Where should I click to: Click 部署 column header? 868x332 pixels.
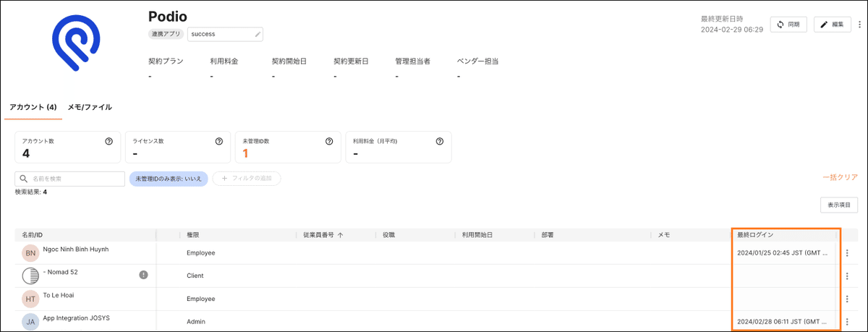(548, 235)
